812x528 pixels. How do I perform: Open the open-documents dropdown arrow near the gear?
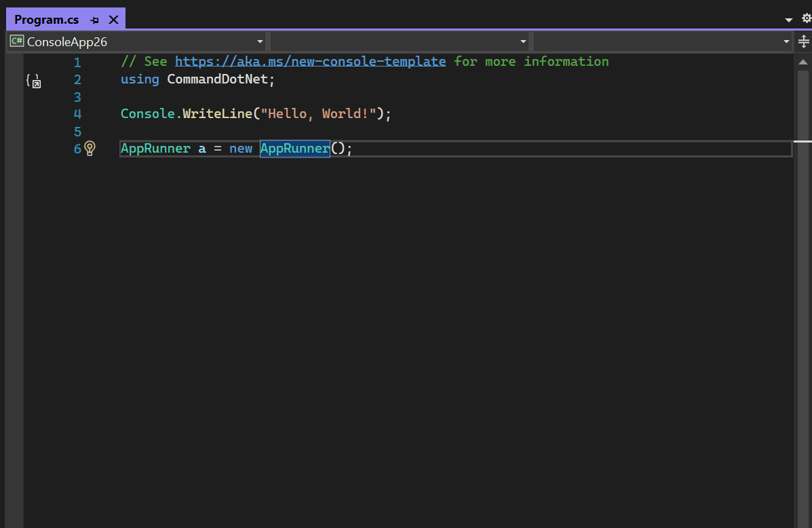click(788, 18)
